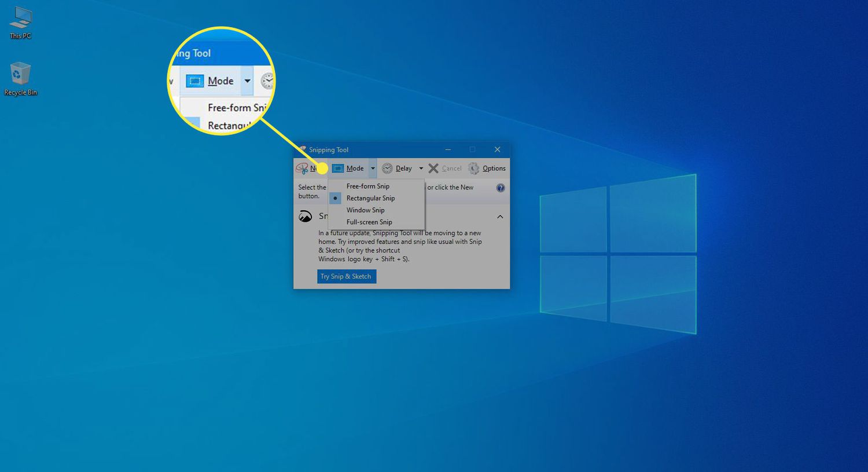
Task: Click the Delay button label
Action: coord(403,169)
